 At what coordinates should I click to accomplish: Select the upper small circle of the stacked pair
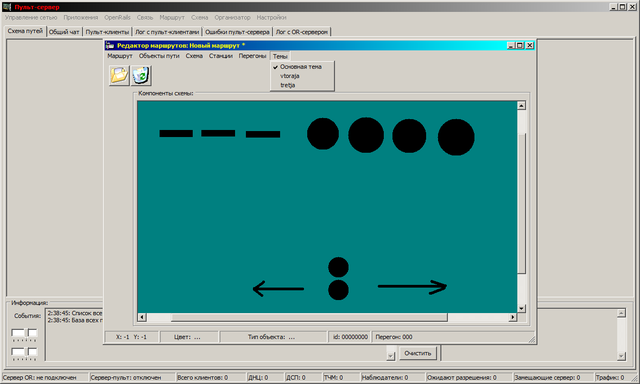coord(338,267)
